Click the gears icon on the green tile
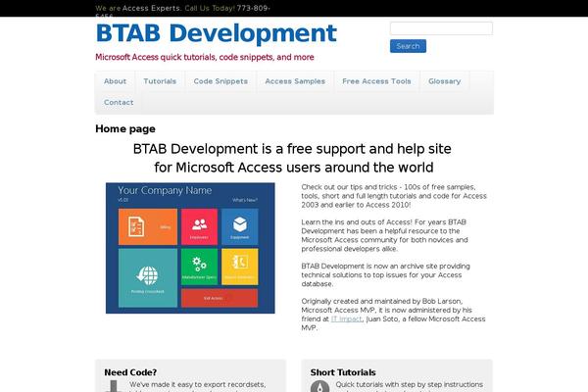 199,264
